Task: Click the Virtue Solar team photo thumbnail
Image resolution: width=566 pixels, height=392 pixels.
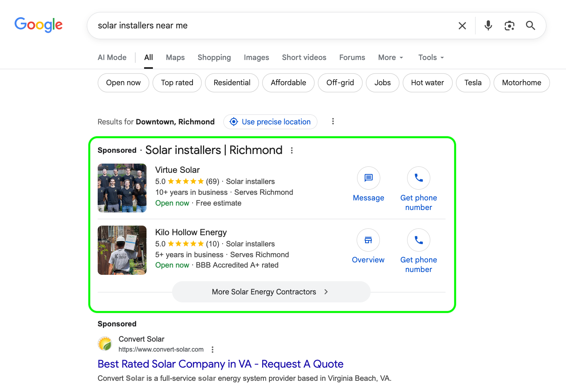Action: coord(122,188)
